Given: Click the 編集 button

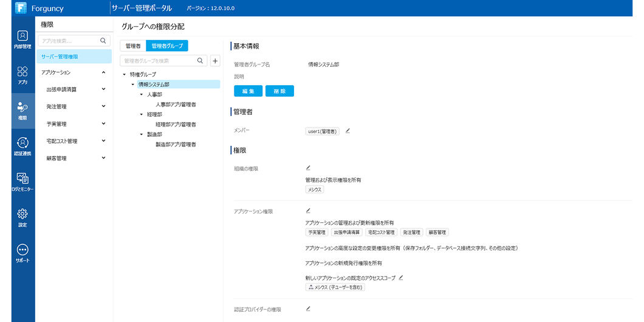Looking at the screenshot, I should 248,91.
